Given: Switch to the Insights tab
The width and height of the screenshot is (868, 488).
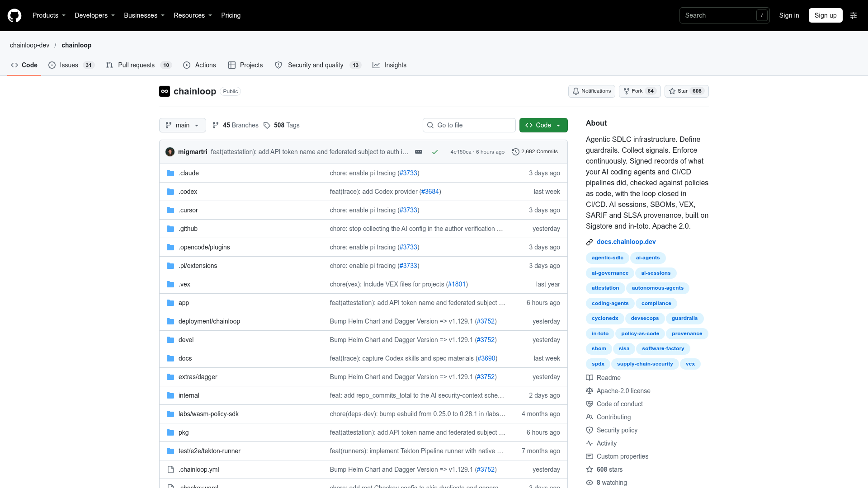Looking at the screenshot, I should point(390,65).
